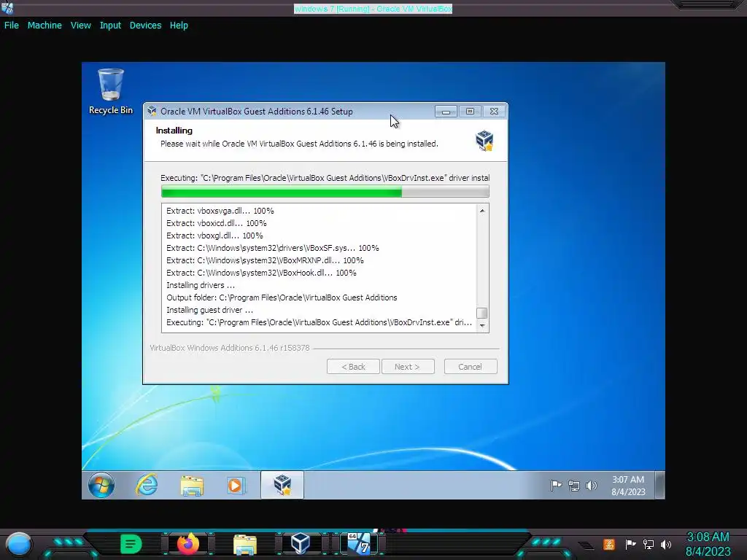Click the host tray overflow arrow
This screenshot has width=747, height=560.
point(587,545)
